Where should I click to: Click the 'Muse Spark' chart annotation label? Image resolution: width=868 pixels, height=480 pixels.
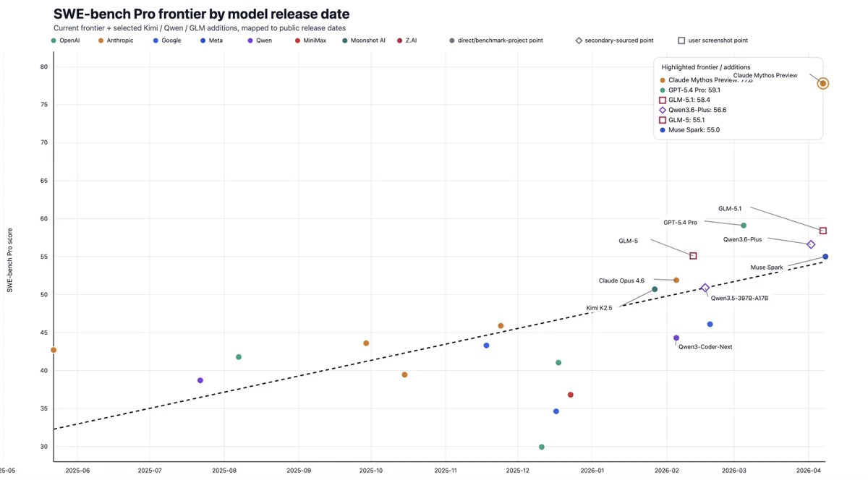pos(767,267)
